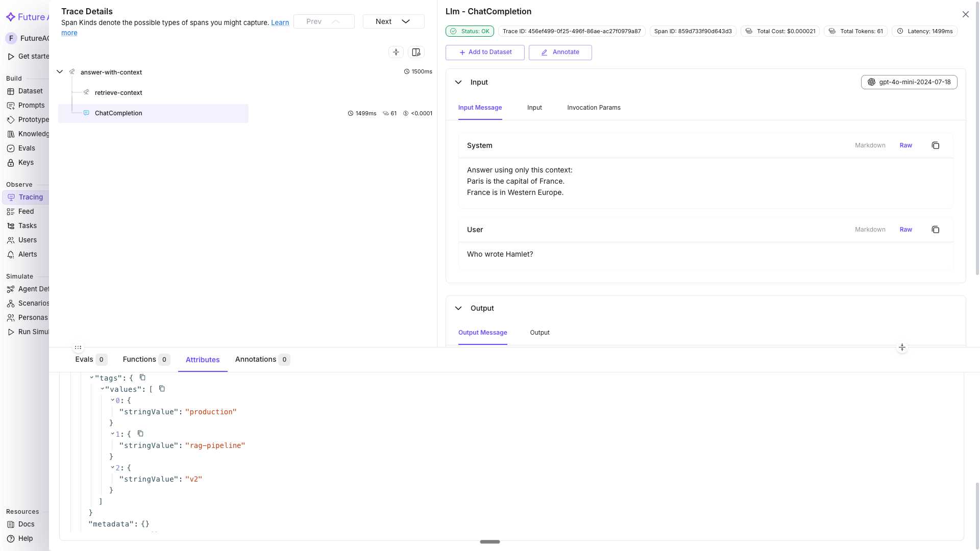
Task: Collapse the Input section chevron
Action: 459,82
